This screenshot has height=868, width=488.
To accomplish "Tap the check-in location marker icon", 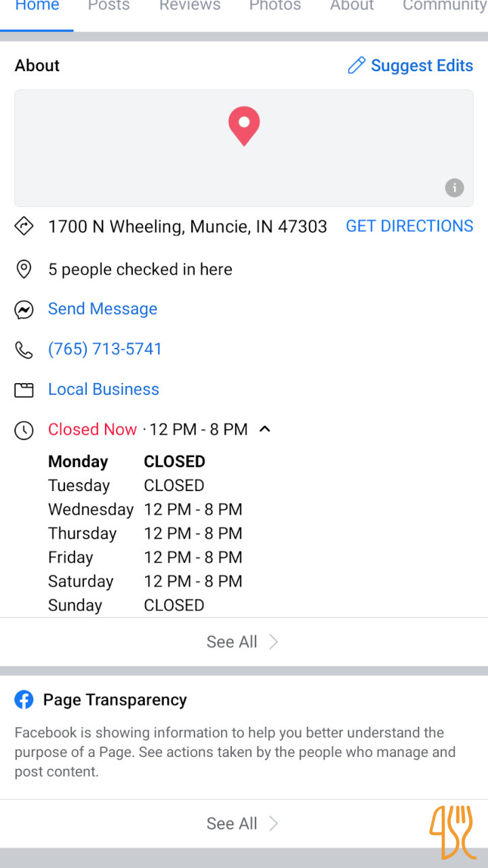I will pyautogui.click(x=24, y=270).
